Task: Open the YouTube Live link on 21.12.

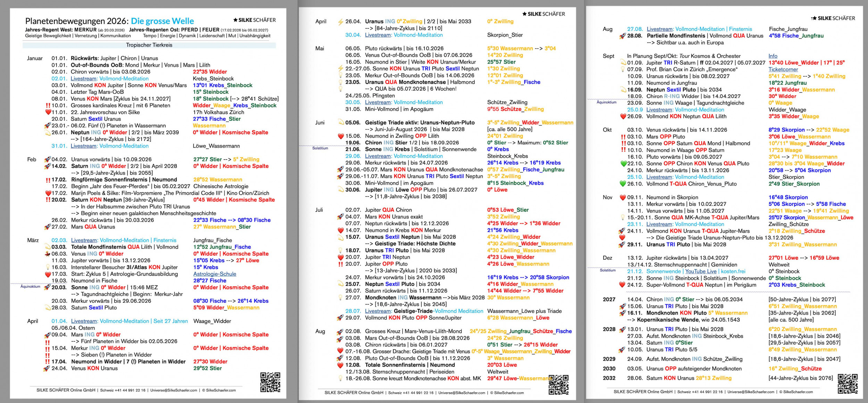Action: tap(701, 271)
